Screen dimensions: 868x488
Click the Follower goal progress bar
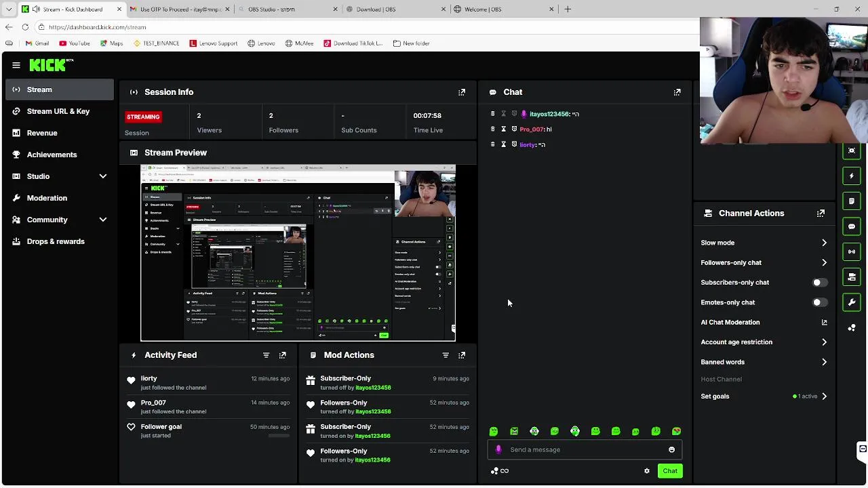point(279,436)
